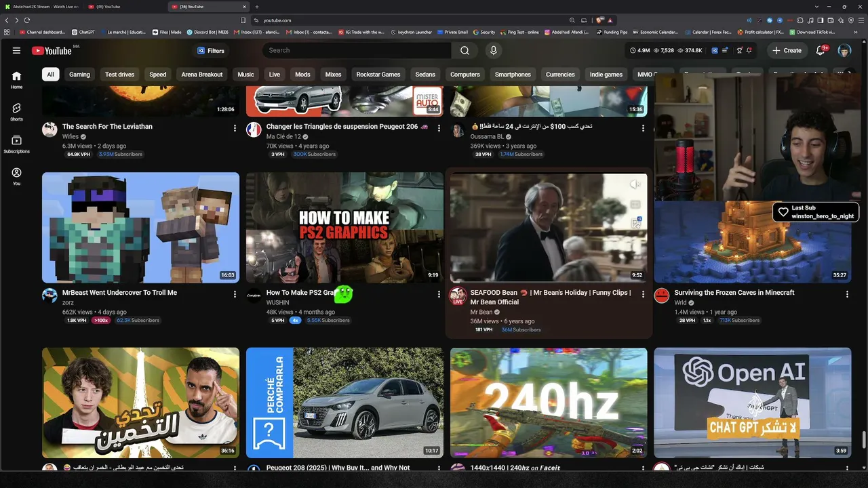The width and height of the screenshot is (868, 488).
Task: Open the Oussama BL channel link
Action: [488, 136]
